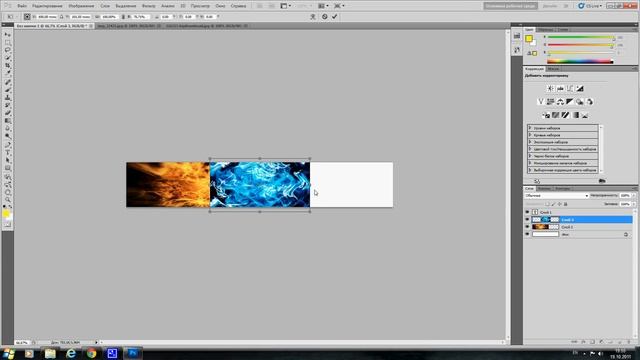Add a Levels adjustment
This screenshot has width=640, height=360.
tap(560, 88)
